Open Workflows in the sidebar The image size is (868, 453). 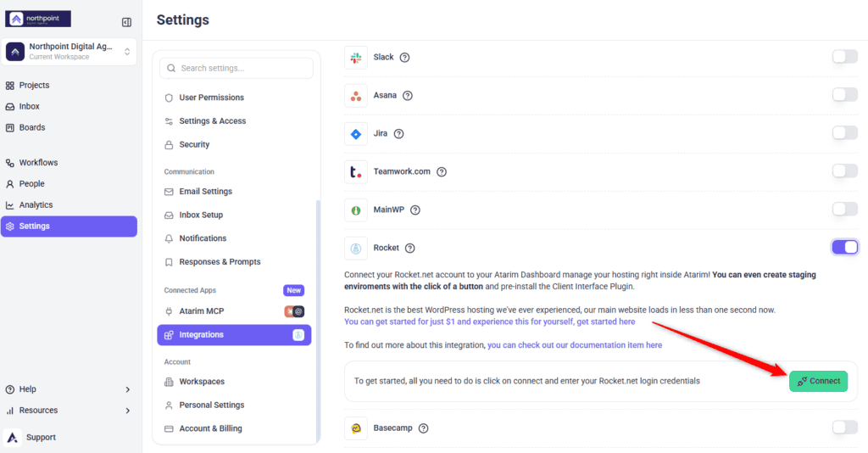coord(38,163)
